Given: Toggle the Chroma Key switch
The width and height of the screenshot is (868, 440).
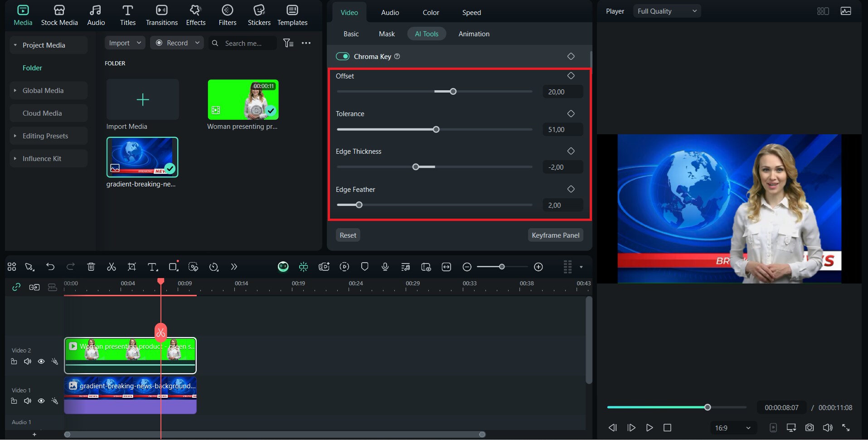Looking at the screenshot, I should tap(343, 56).
